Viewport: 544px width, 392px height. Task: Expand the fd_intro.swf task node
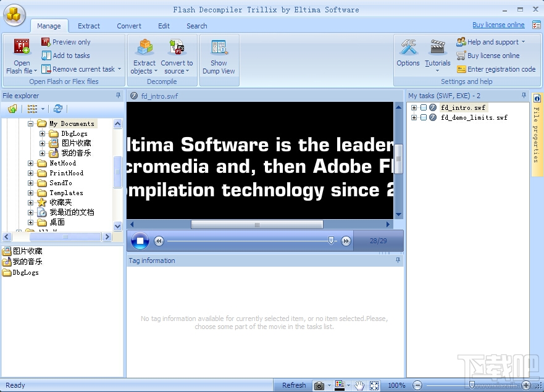414,107
